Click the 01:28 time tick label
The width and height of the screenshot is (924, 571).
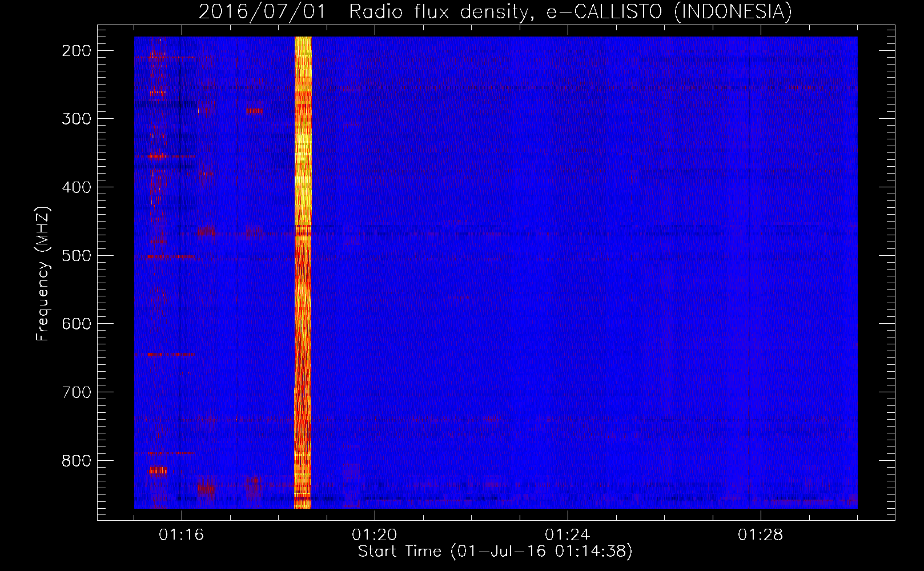click(x=761, y=535)
